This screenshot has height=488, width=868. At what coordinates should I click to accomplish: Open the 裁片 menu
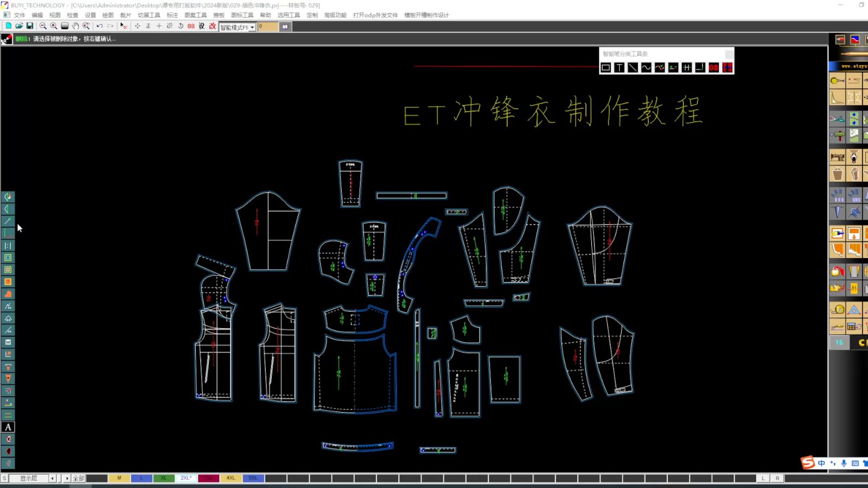[125, 15]
